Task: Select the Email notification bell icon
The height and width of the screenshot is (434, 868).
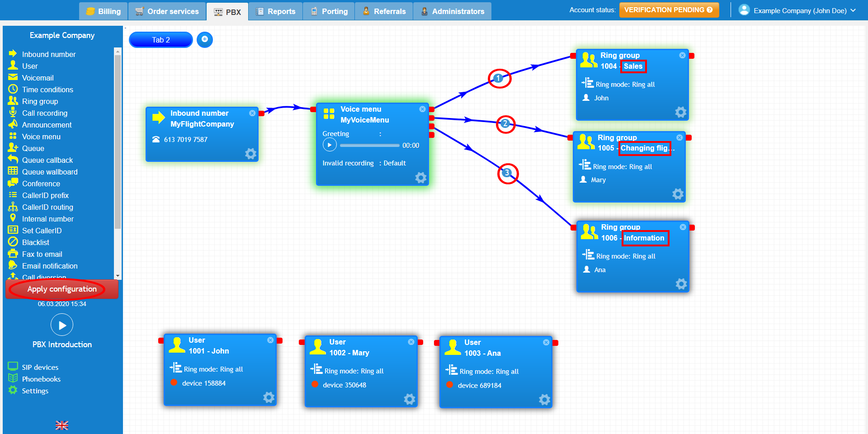Action: (x=13, y=265)
